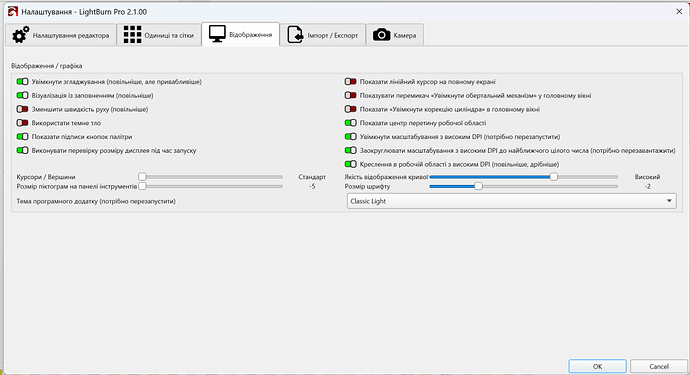Toggle 'Креслення в робочій області з високим DPI'

(x=351, y=164)
